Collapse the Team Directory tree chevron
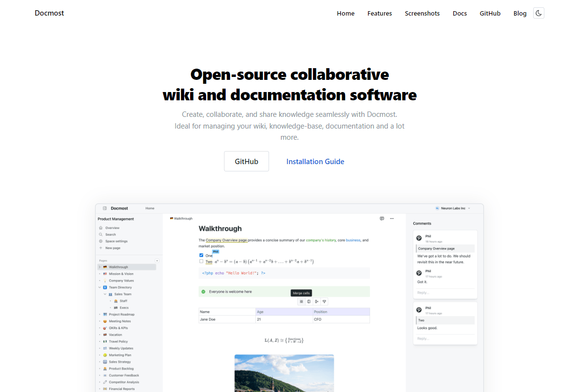This screenshot has width=579, height=392. point(100,288)
